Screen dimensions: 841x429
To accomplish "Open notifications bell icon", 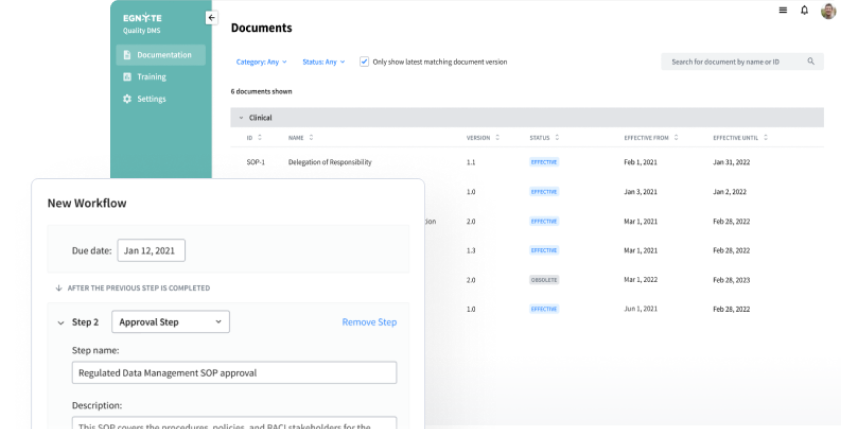I will pyautogui.click(x=804, y=10).
